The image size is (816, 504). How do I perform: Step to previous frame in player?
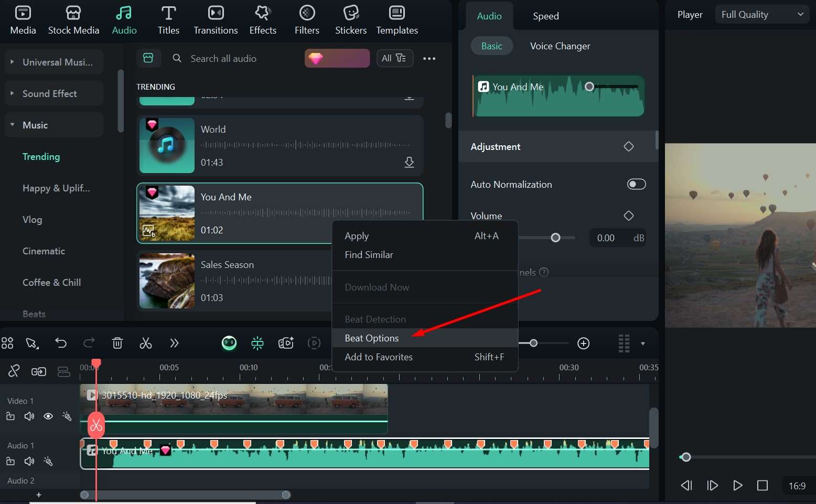click(686, 486)
